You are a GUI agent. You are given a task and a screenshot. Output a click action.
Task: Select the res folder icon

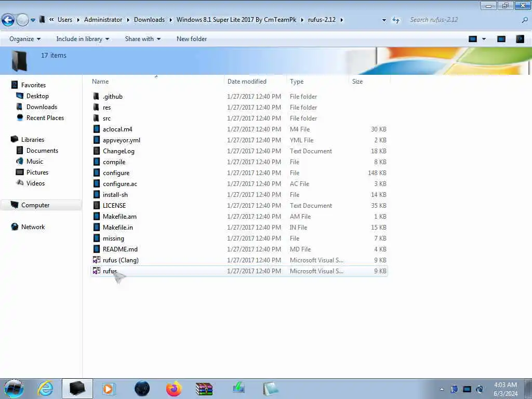click(96, 107)
